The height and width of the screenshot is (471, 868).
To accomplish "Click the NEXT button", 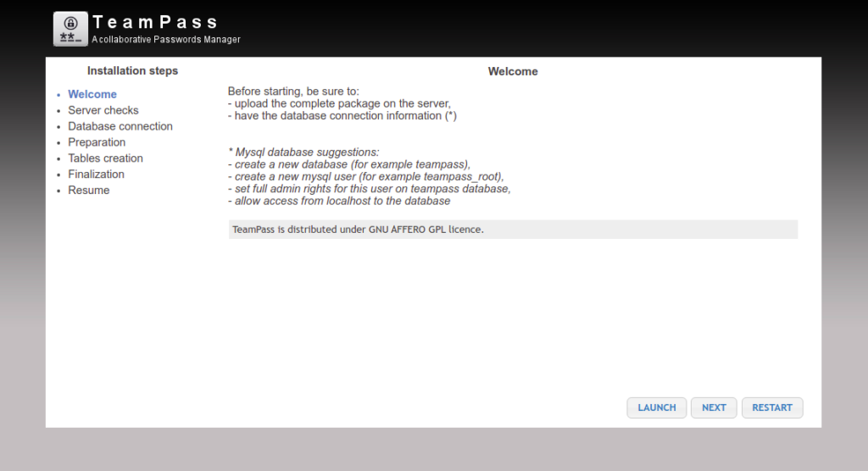I will [x=714, y=408].
